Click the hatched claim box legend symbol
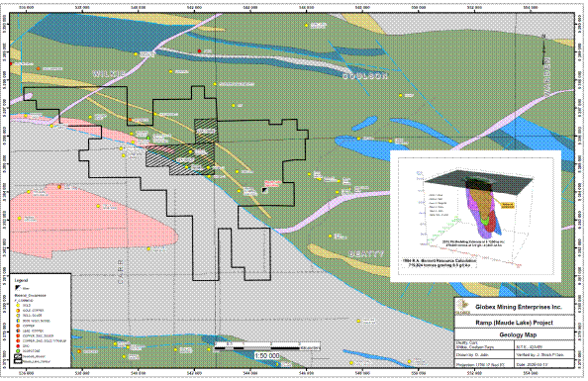This screenshot has height=381, width=588. tap(18, 356)
